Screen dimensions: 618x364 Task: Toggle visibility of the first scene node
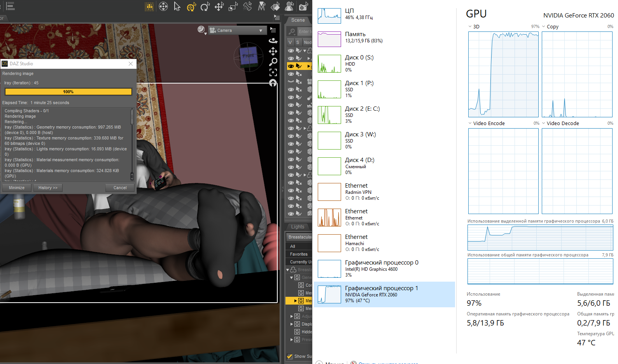tap(291, 51)
